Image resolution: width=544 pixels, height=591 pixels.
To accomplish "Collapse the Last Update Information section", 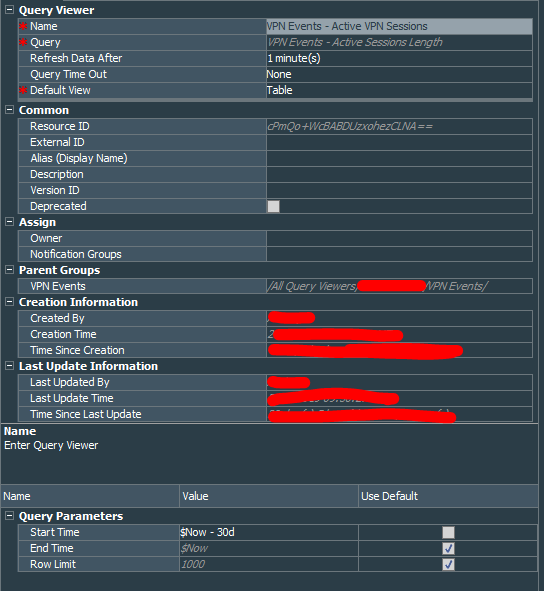I will click(9, 366).
